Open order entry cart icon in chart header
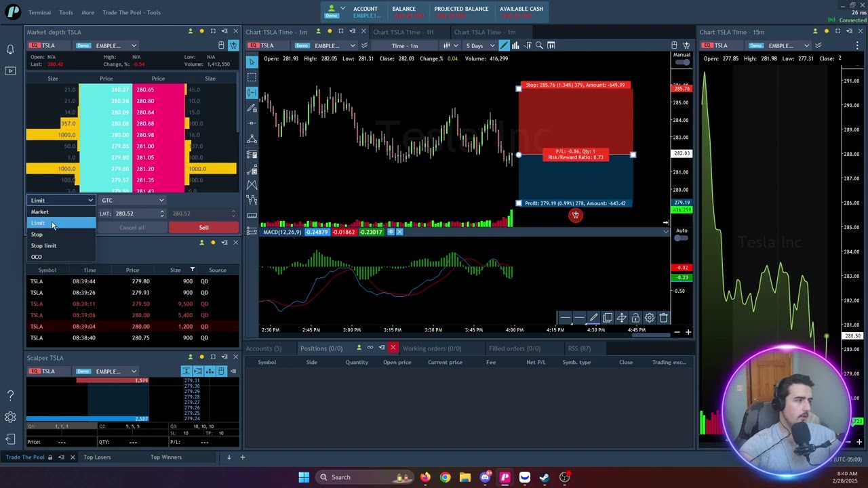Screen dimensions: 868x488 686,45
